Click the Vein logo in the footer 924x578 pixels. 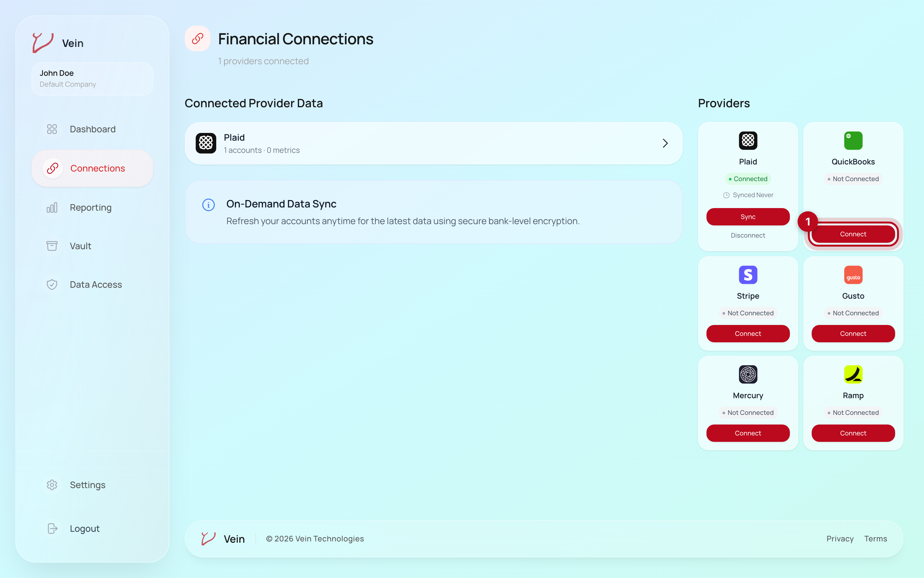tap(209, 539)
